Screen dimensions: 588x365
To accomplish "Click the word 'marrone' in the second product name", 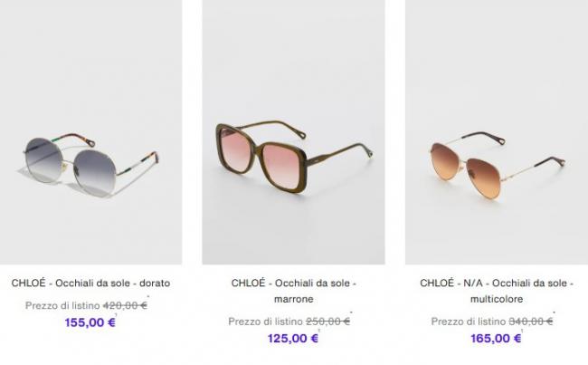I will pos(294,299).
